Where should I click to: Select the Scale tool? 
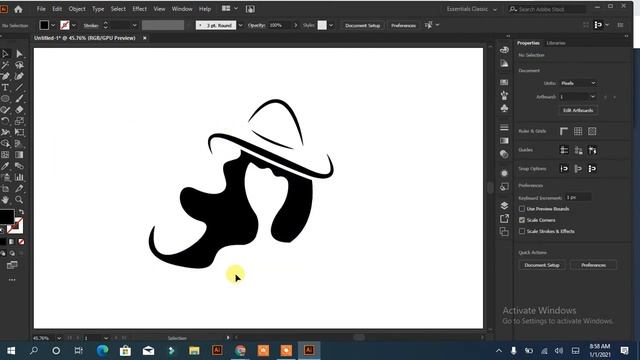19,121
